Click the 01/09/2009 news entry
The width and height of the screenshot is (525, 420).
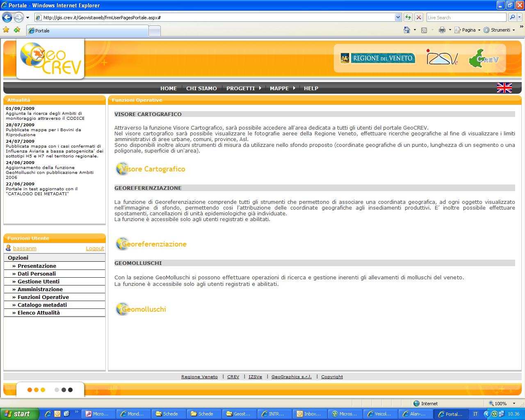point(55,113)
